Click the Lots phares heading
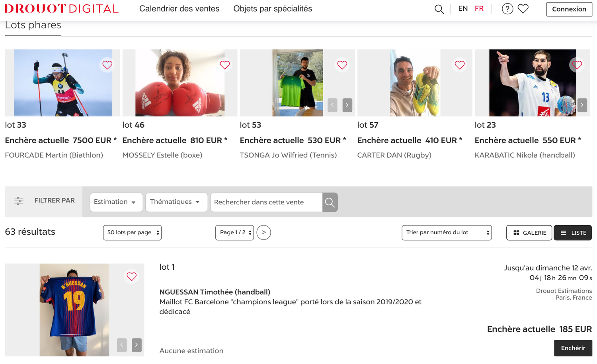The width and height of the screenshot is (597, 364). point(33,25)
